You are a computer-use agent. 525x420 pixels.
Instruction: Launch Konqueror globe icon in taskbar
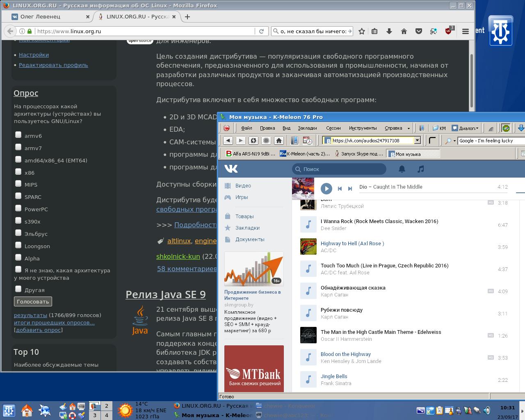coord(45,411)
